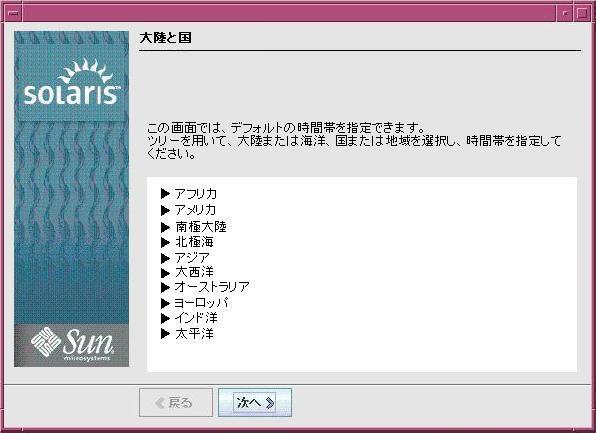Image resolution: width=596 pixels, height=433 pixels.
Task: Click the Sun Microsystems logo
Action: point(71,344)
